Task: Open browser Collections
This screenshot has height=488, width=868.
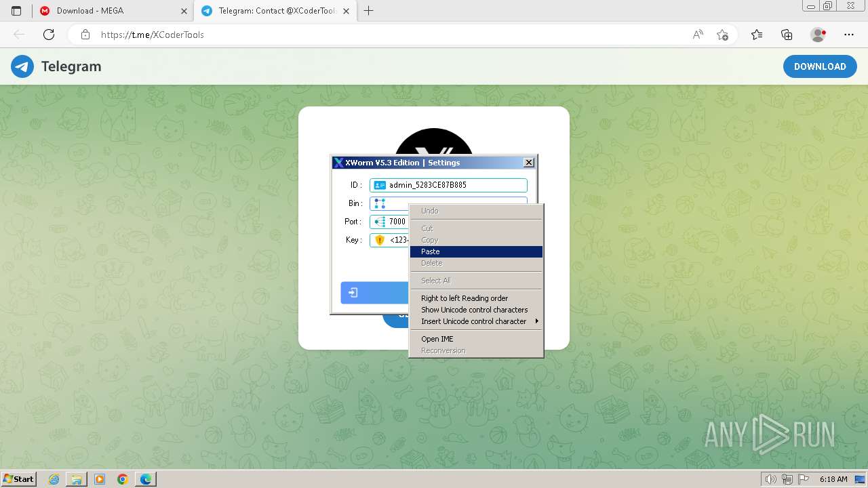Action: [787, 35]
